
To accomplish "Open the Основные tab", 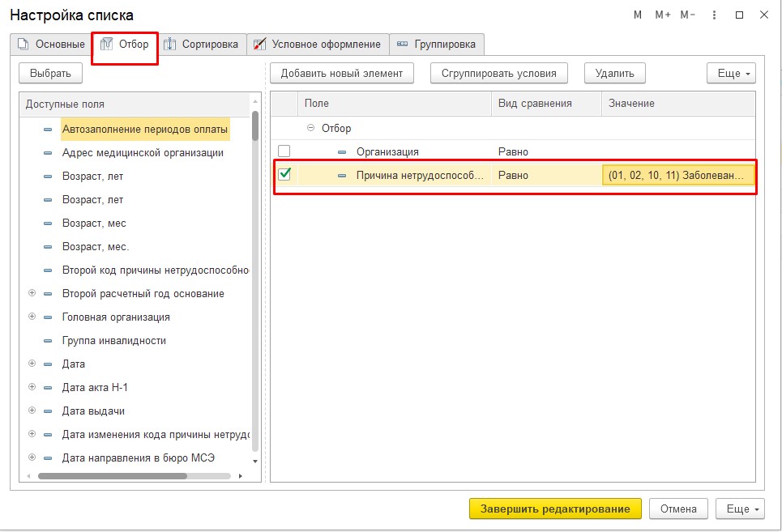I will [51, 45].
